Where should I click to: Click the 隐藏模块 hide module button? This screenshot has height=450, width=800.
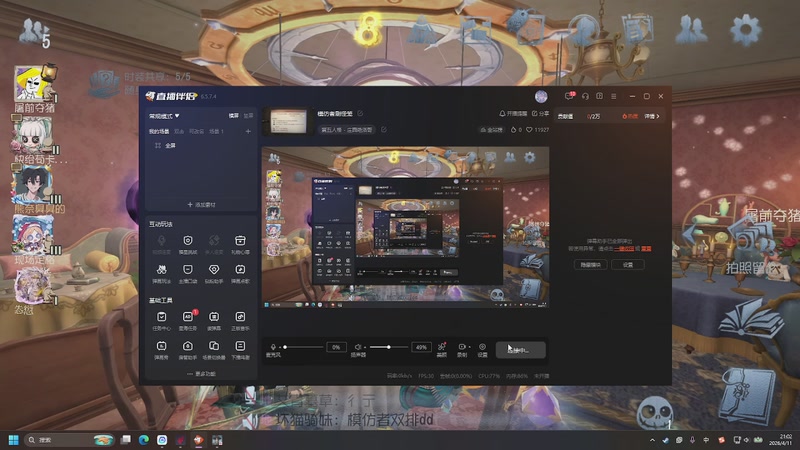tap(590, 264)
